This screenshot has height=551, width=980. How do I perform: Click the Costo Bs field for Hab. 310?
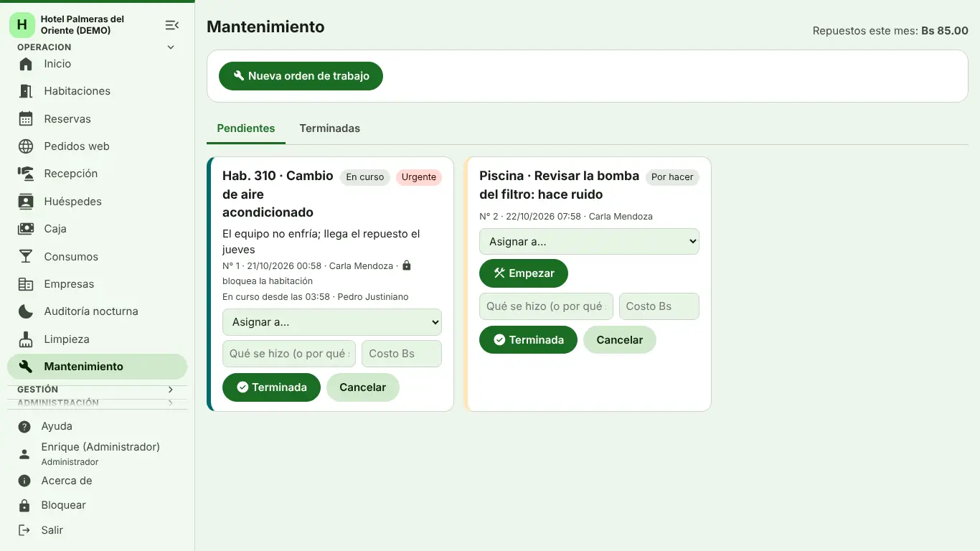[x=402, y=354]
